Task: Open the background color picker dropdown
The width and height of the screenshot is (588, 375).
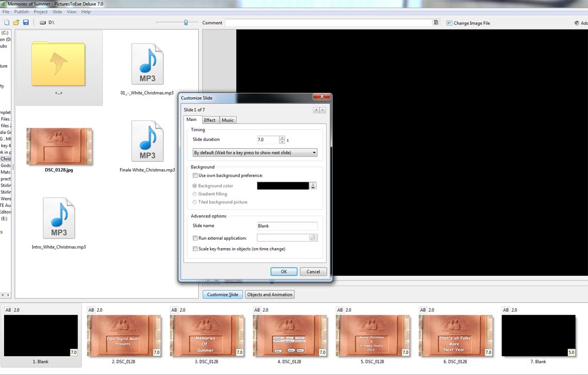Action: 313,186
